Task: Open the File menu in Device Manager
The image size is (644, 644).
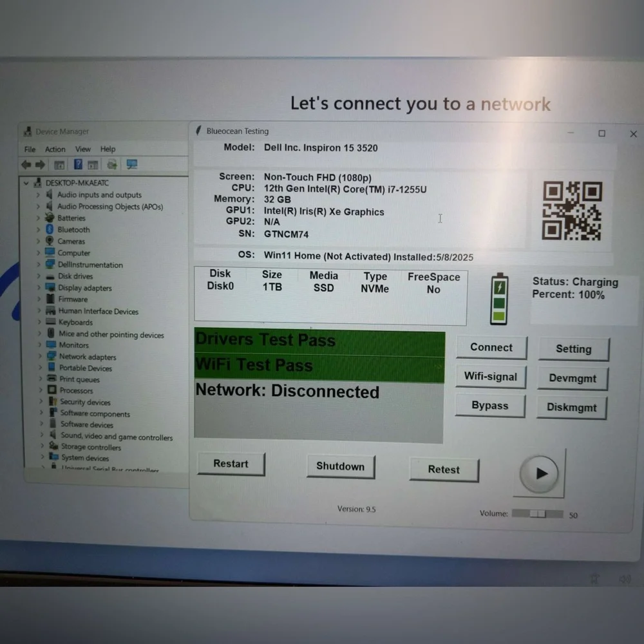Action: pos(30,149)
